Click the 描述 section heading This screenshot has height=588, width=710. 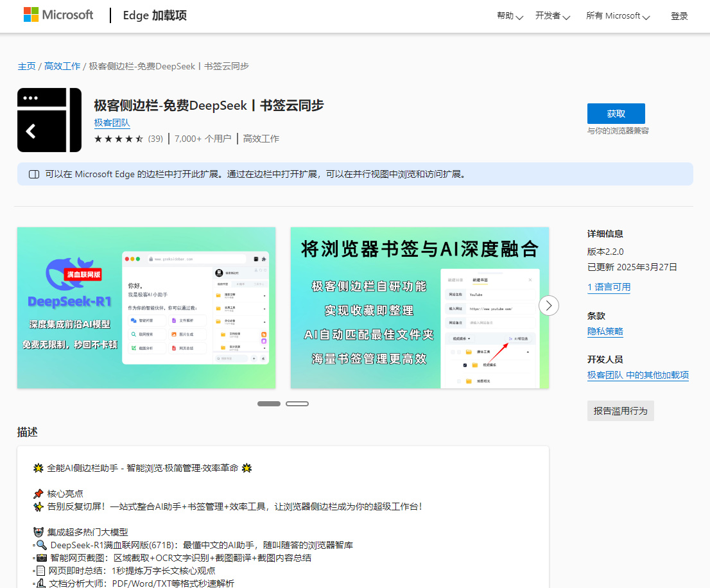(27, 432)
